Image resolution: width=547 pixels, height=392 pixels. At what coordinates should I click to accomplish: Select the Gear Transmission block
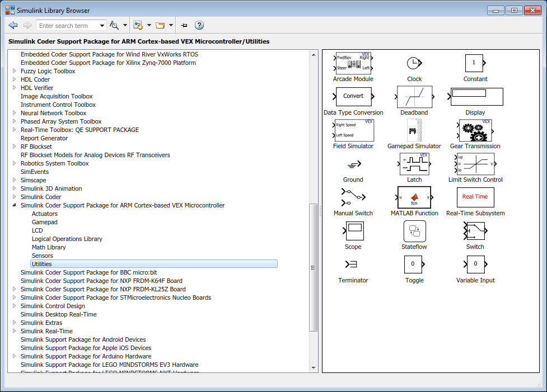click(x=475, y=130)
